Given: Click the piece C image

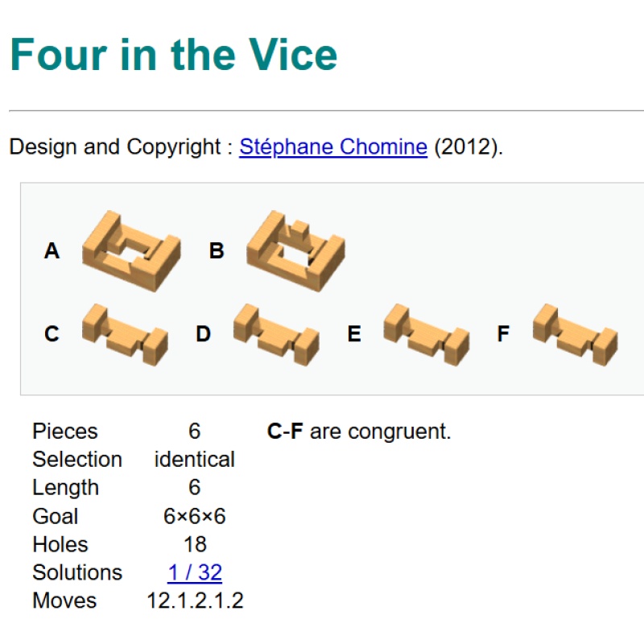Looking at the screenshot, I should [125, 333].
